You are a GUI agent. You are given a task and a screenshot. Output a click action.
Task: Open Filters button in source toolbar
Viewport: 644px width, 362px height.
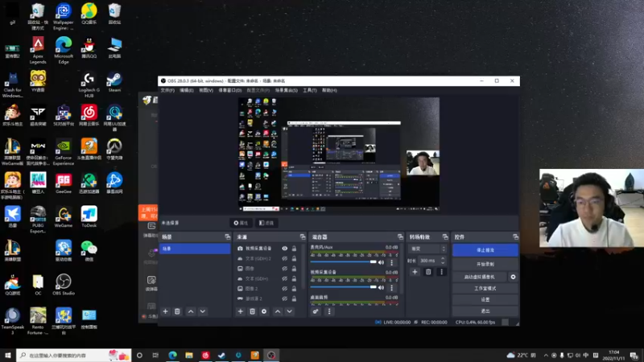click(266, 223)
